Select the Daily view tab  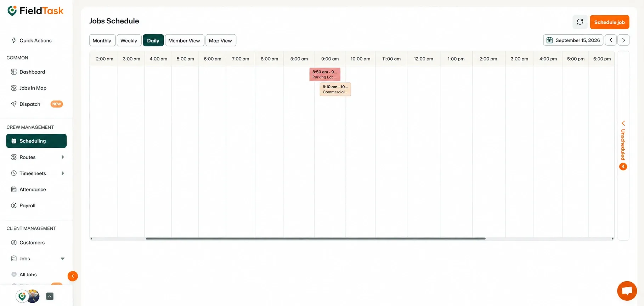pyautogui.click(x=153, y=40)
